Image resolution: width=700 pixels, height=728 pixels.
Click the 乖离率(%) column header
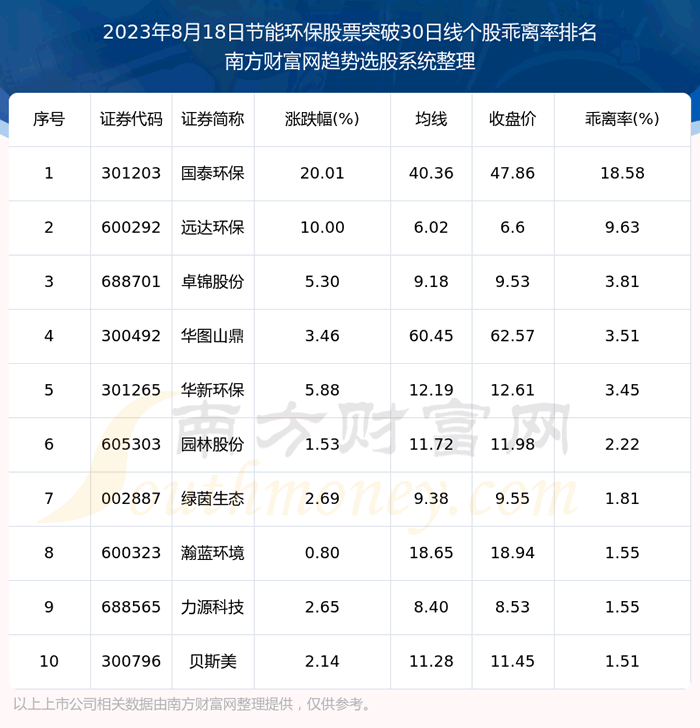(622, 119)
